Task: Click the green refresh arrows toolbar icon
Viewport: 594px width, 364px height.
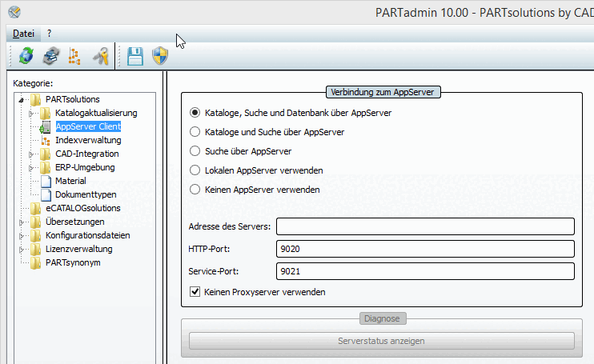Action: 26,55
